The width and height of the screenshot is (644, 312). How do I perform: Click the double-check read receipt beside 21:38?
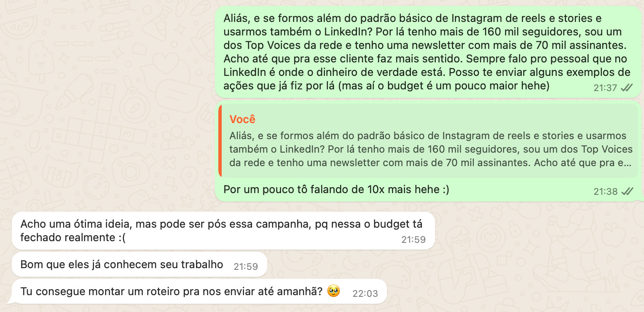pos(627,191)
